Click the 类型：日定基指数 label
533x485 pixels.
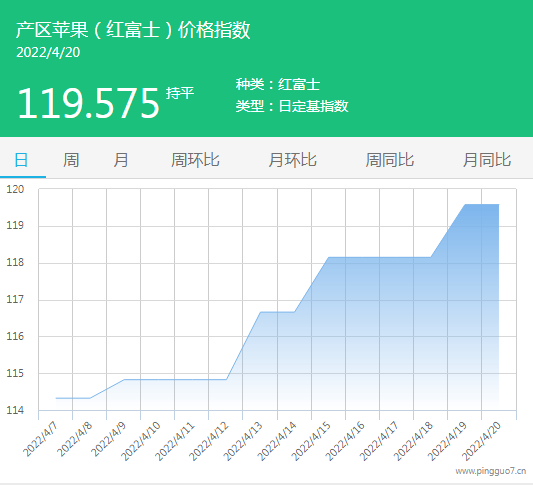click(292, 106)
